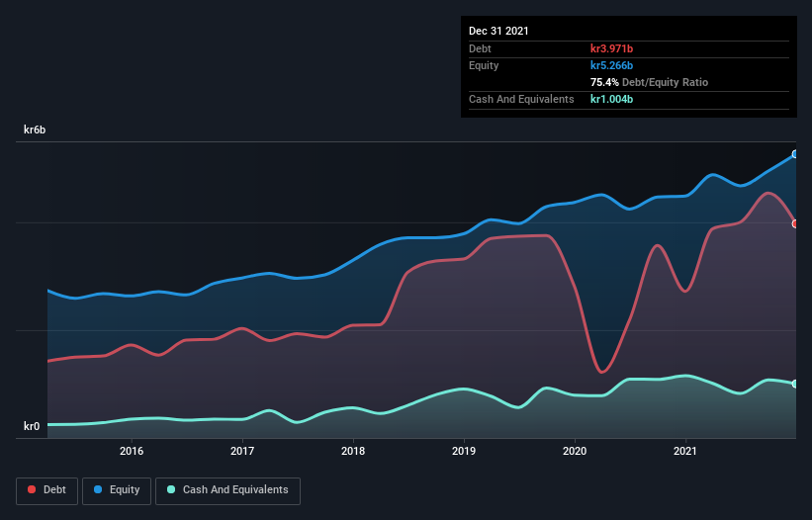Click the Equity label in tooltip
Image resolution: width=812 pixels, height=520 pixels.
click(484, 65)
